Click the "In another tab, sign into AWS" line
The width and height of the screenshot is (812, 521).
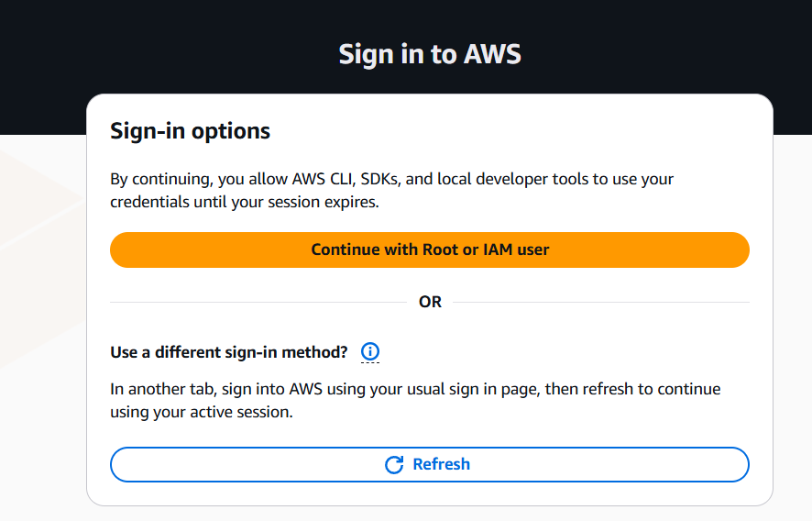pos(415,389)
